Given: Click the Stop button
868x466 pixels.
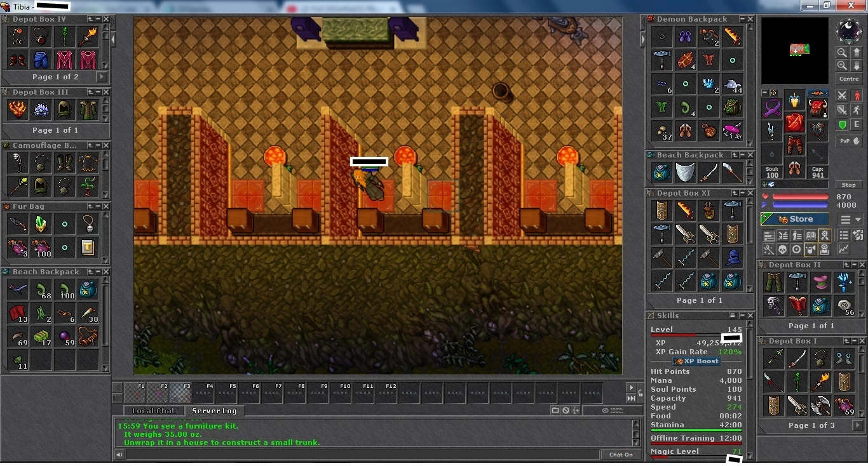Looking at the screenshot, I should 849,185.
